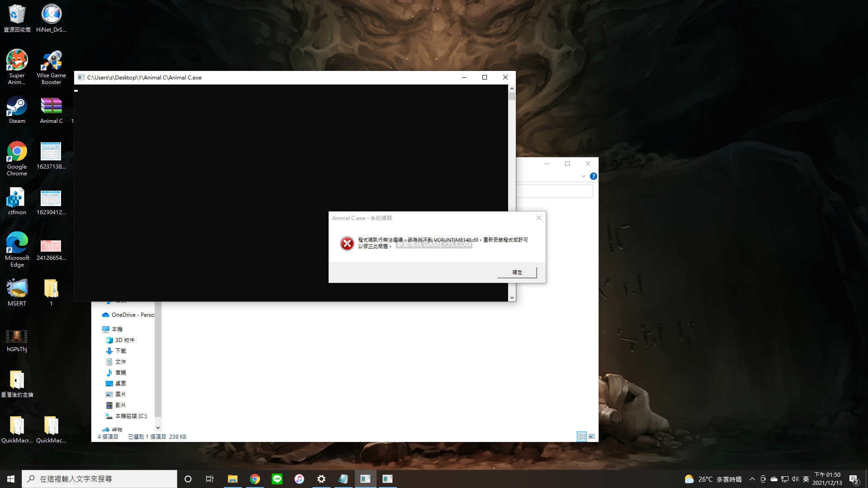This screenshot has height=488, width=868.
Task: Open iTunes from the taskbar
Action: (299, 479)
